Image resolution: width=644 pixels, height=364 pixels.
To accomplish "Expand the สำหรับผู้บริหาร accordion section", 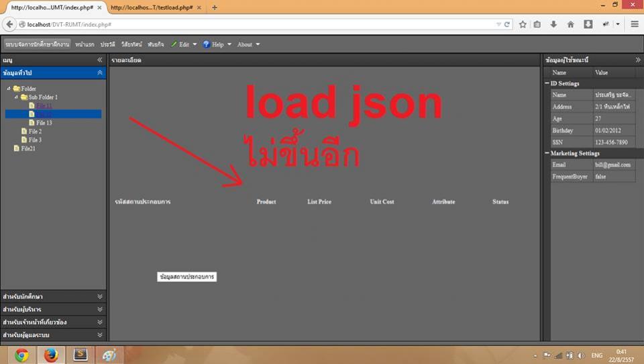I will 53,309.
